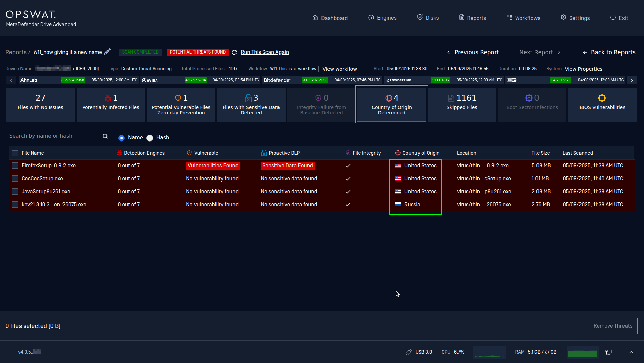Check the CocCocSetup.exe row checkbox

pos(15,179)
